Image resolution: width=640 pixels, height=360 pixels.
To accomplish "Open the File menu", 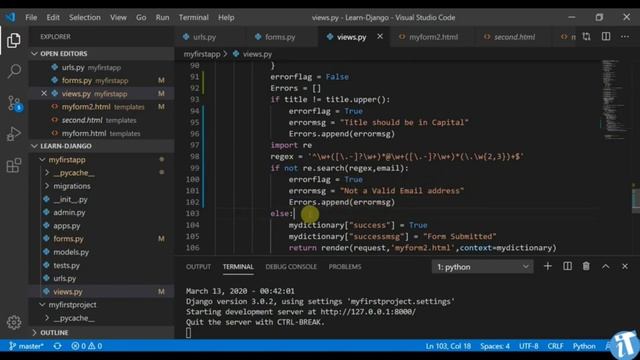I will [31, 18].
